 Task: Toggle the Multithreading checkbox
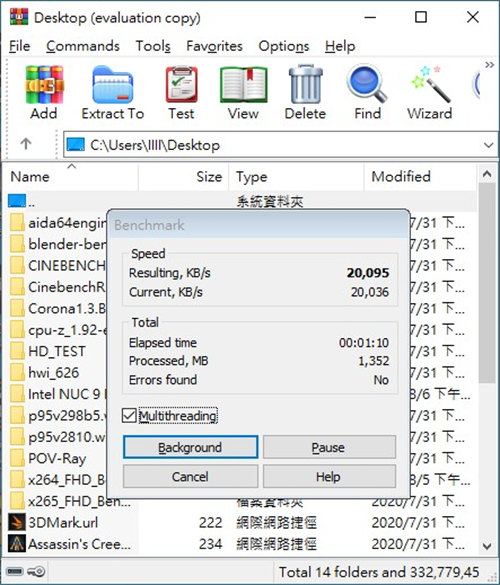(129, 415)
